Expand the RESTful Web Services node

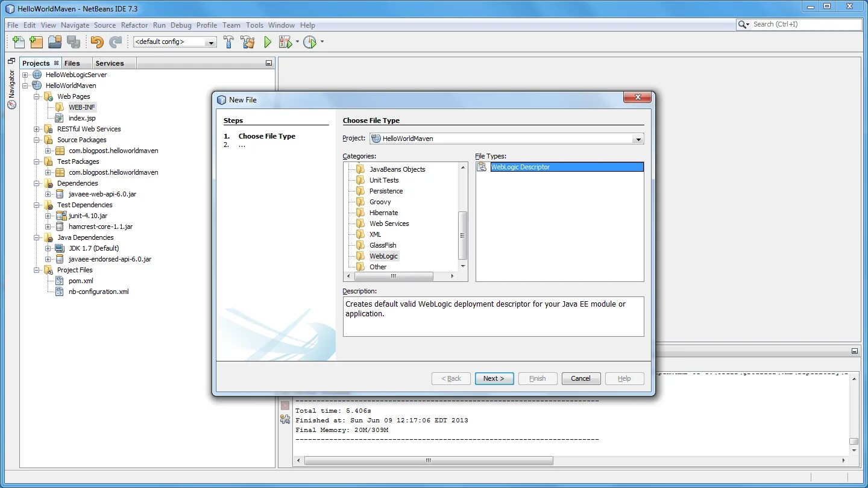click(37, 129)
